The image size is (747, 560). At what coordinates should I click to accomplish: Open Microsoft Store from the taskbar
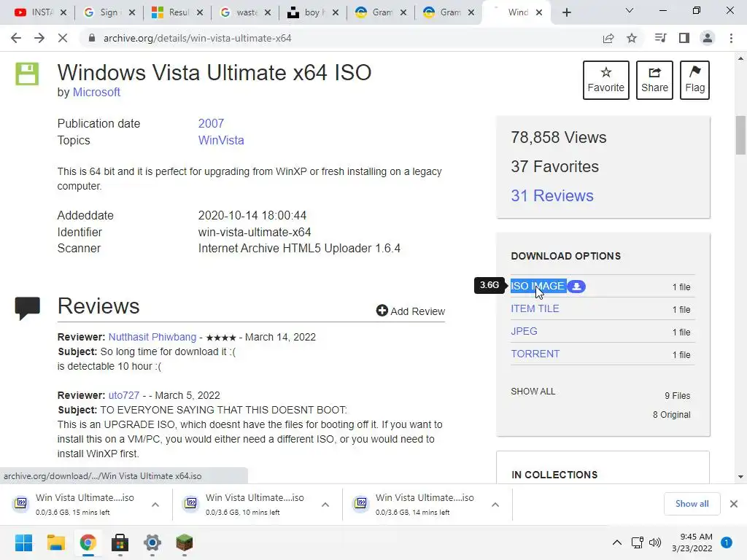[120, 542]
